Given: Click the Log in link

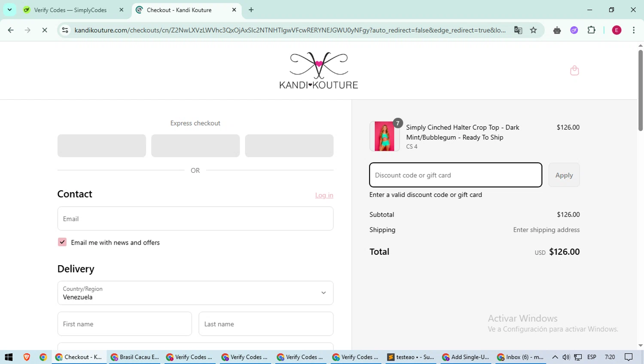Looking at the screenshot, I should pos(324,195).
